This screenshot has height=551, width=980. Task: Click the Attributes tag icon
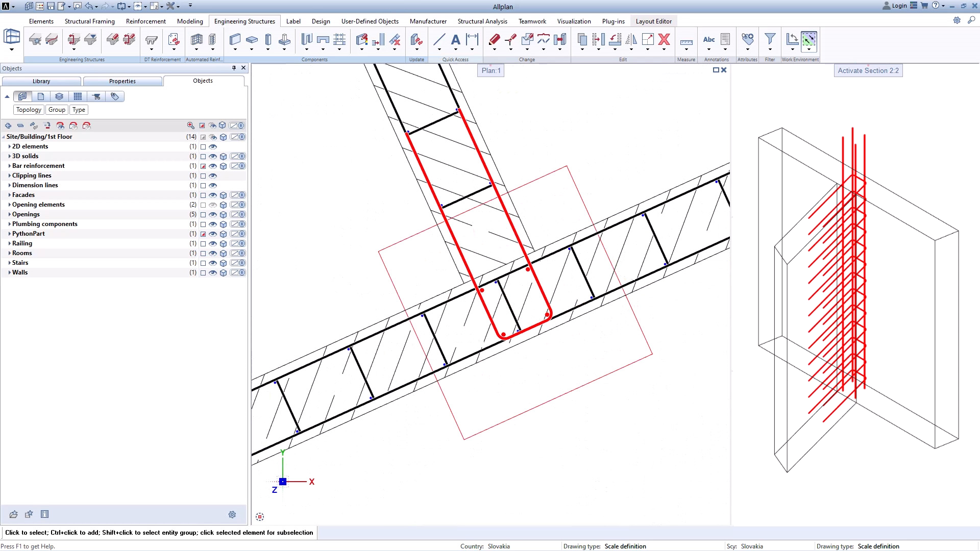point(747,39)
